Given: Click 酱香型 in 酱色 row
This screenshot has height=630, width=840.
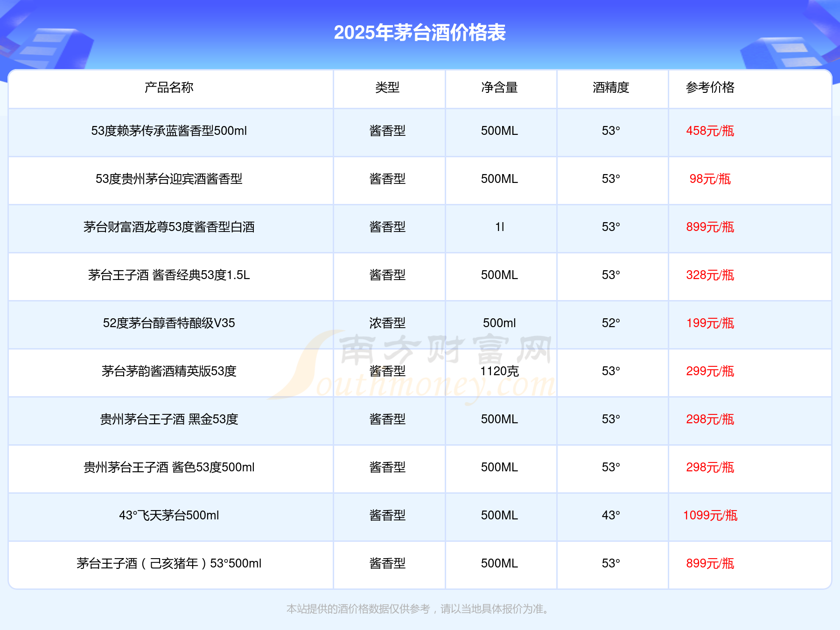Looking at the screenshot, I should coord(387,467).
